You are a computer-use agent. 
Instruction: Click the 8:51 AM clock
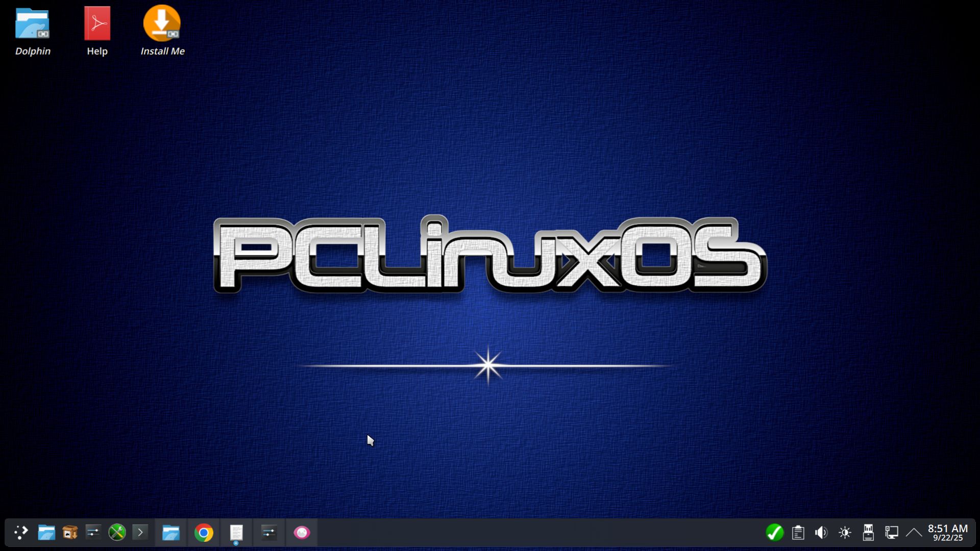tap(947, 533)
